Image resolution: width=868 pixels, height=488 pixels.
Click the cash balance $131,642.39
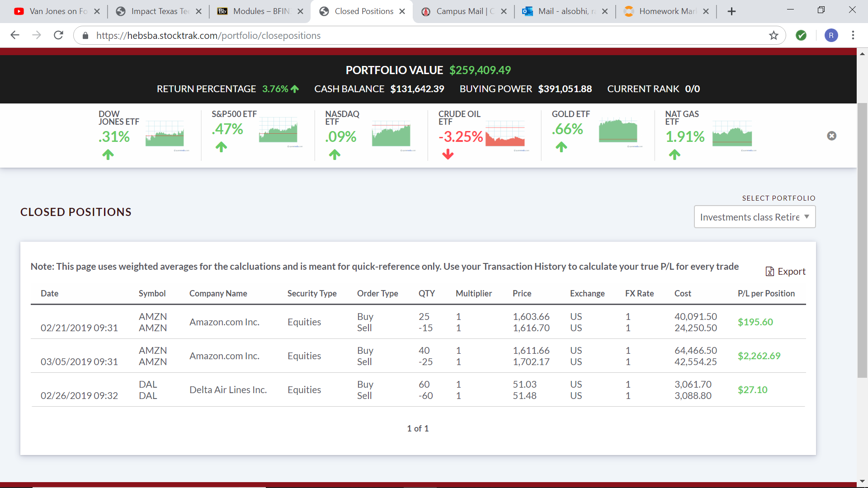coord(417,89)
